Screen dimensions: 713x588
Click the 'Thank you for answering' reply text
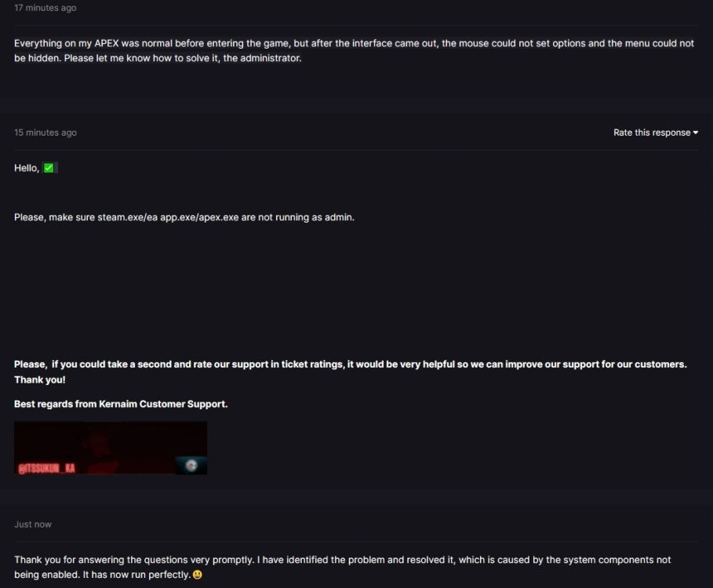click(343, 567)
